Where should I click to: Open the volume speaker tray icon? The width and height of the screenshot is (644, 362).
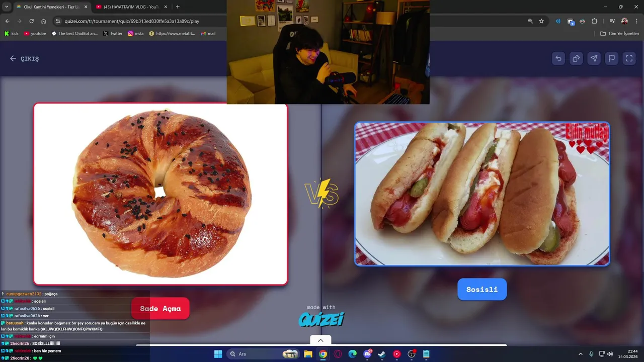pos(610,354)
